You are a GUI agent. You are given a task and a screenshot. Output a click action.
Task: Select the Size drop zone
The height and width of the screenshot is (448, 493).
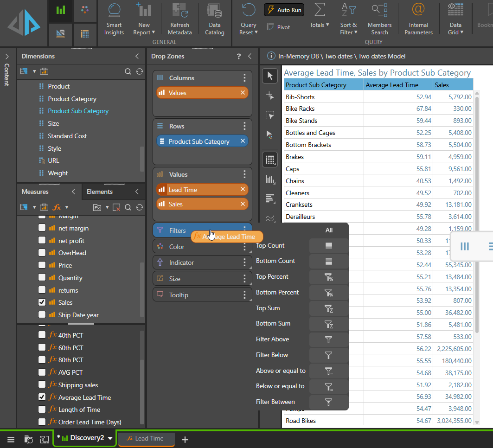point(202,279)
